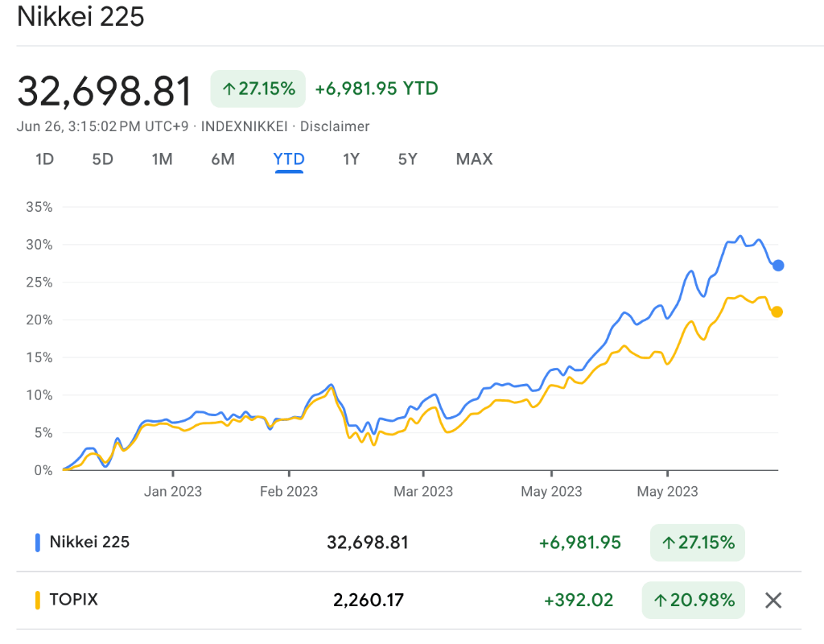The image size is (824, 644).
Task: Select the Nikkei 225 legend row name
Action: point(89,542)
